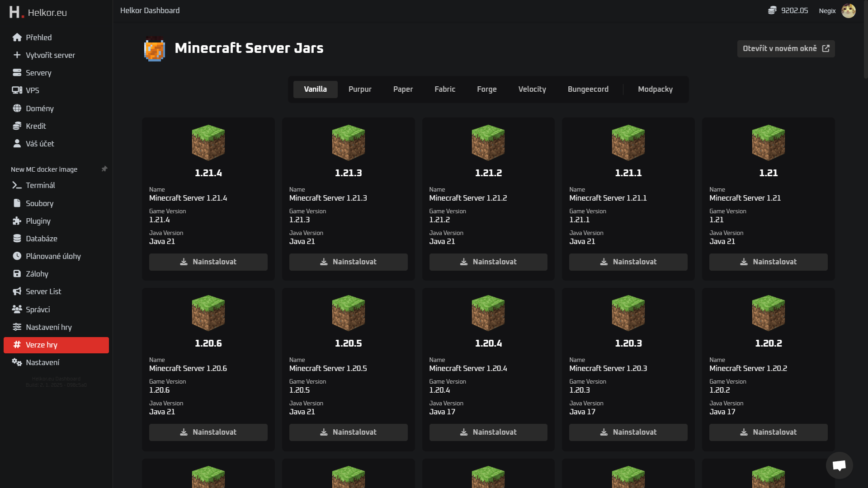The width and height of the screenshot is (868, 488).
Task: Switch to the Velocity tab
Action: point(532,89)
